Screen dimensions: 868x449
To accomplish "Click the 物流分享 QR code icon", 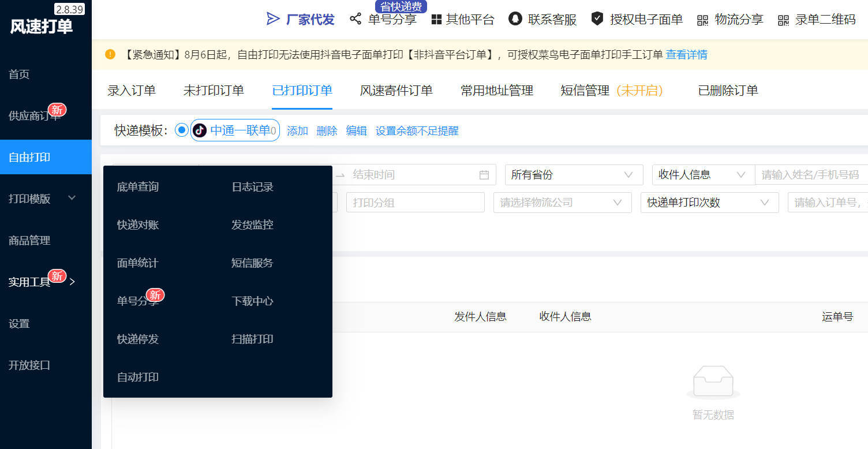I will coord(702,20).
